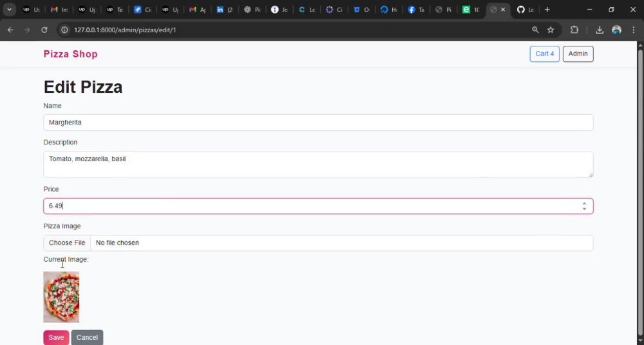The height and width of the screenshot is (345, 644).
Task: Open the Chrome profile avatar
Action: tap(616, 30)
